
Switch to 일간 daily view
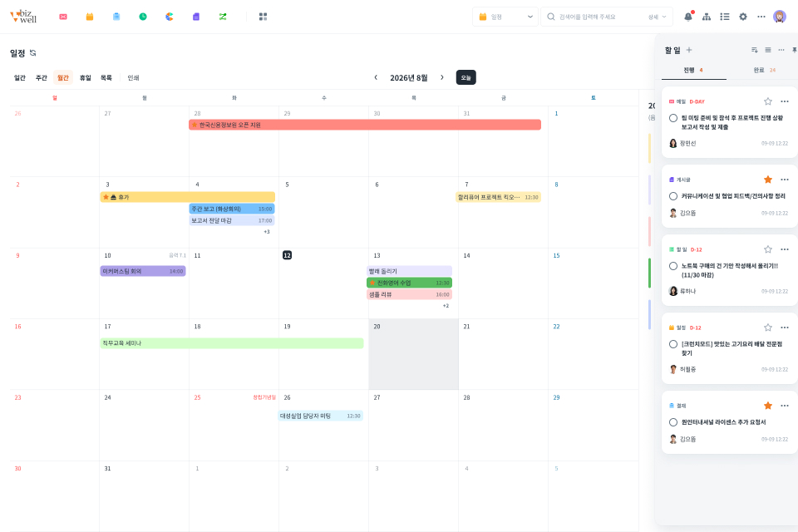click(20, 77)
